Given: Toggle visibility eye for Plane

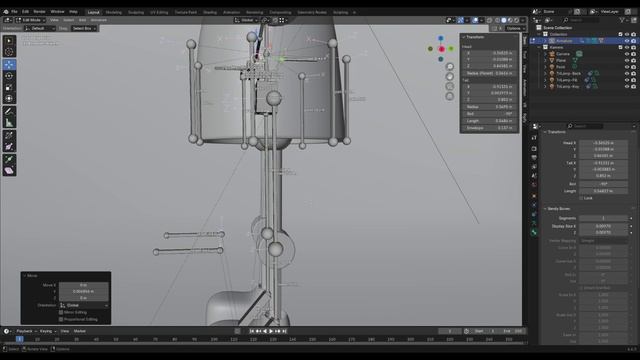Looking at the screenshot, I should [x=627, y=60].
